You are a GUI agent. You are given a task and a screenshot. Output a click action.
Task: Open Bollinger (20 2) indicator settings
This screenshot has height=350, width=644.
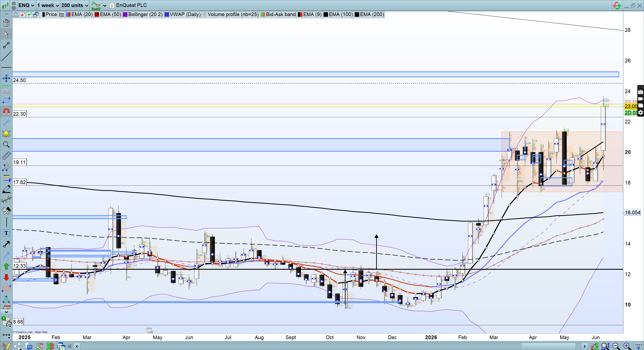coord(143,14)
